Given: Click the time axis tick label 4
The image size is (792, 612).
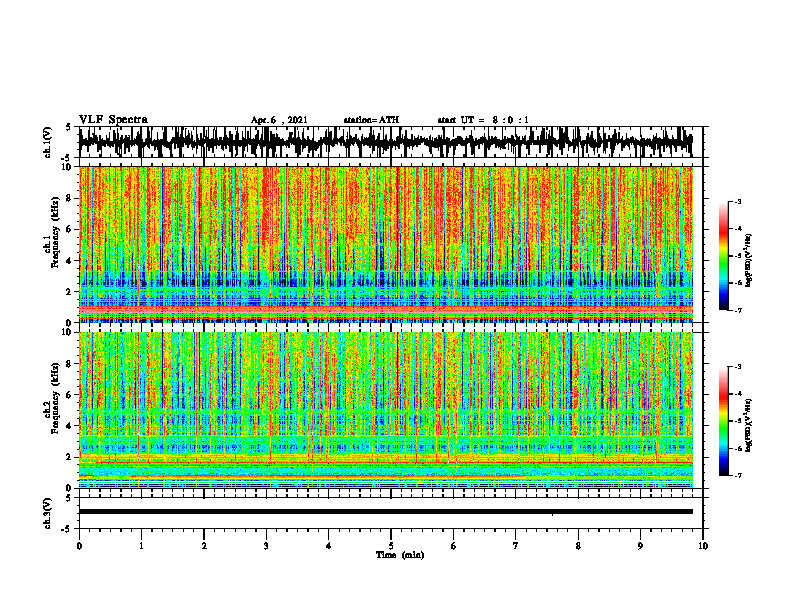Looking at the screenshot, I should point(329,546).
